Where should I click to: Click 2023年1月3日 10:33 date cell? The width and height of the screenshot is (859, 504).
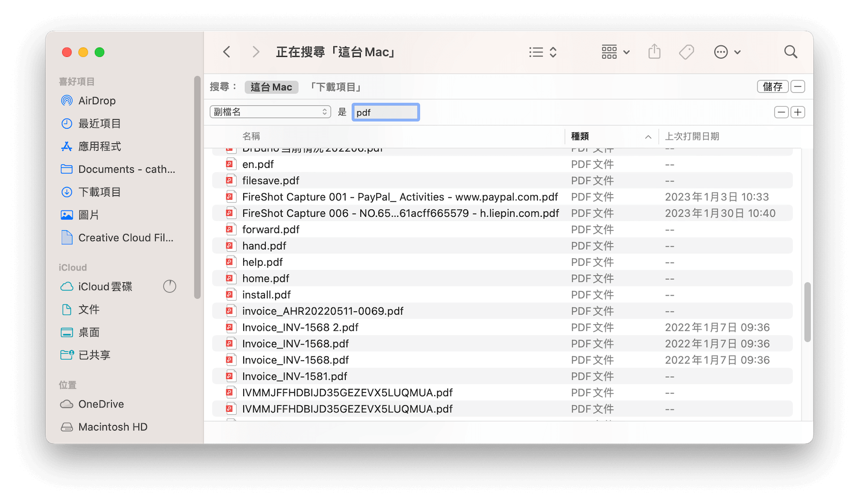[x=717, y=197]
